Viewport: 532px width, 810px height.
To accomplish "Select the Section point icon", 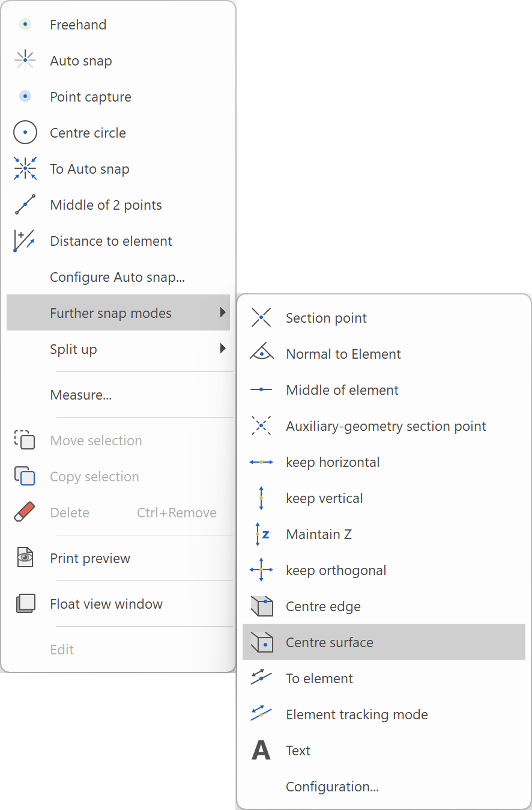I will 261,318.
